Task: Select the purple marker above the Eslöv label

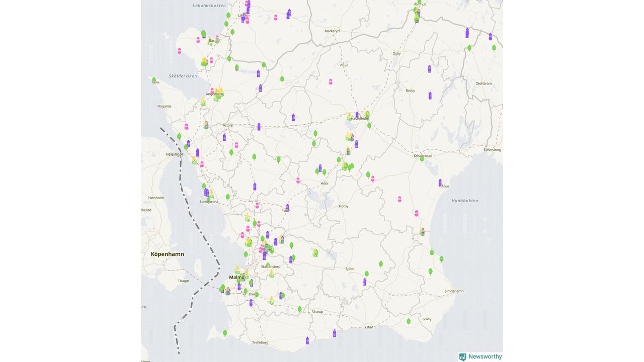Action: 288,207
